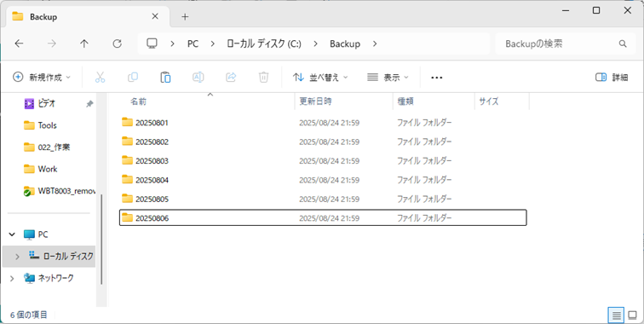Click the date cell in the 20250801 row

click(329, 123)
